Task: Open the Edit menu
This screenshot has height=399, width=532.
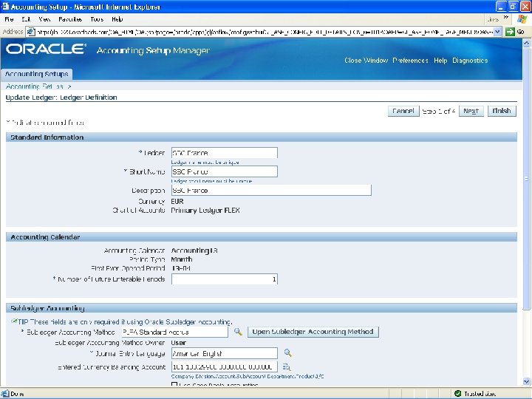Action: (26, 19)
